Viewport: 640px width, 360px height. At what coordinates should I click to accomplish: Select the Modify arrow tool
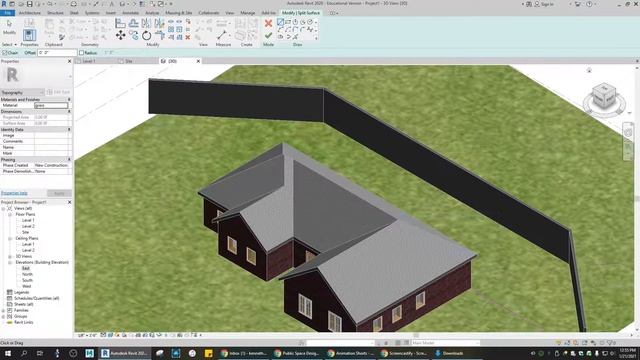click(x=9, y=27)
